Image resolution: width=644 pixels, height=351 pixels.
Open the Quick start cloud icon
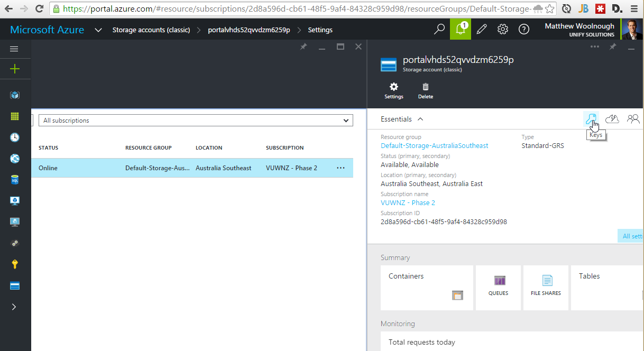click(x=612, y=119)
